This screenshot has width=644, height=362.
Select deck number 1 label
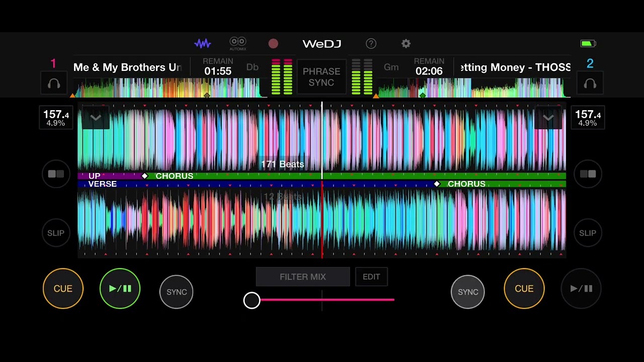pyautogui.click(x=53, y=63)
